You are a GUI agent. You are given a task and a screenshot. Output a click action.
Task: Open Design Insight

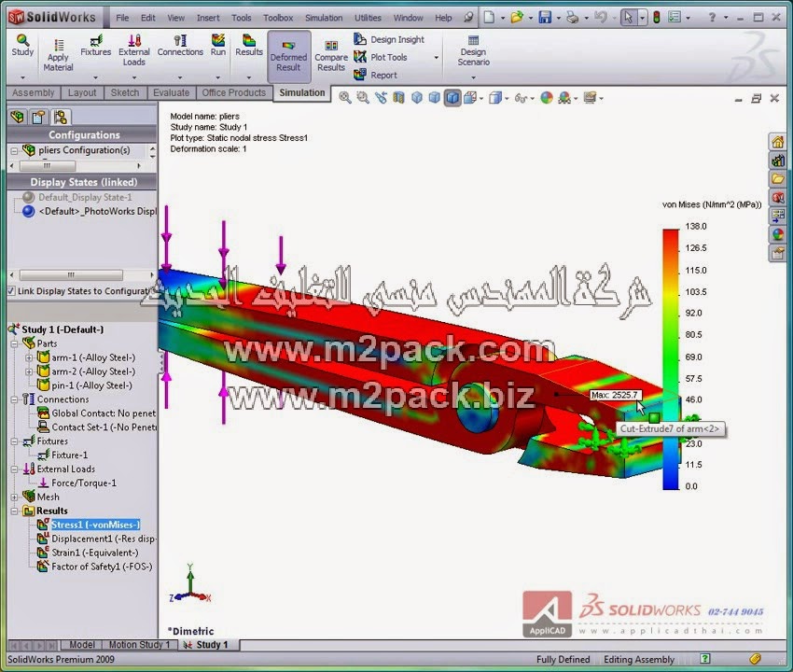pos(389,39)
